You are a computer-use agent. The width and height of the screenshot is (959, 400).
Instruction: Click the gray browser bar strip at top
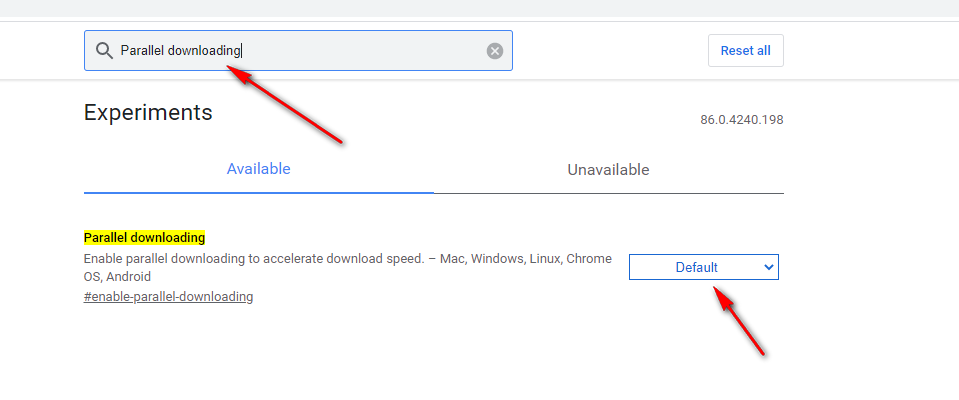pyautogui.click(x=480, y=9)
